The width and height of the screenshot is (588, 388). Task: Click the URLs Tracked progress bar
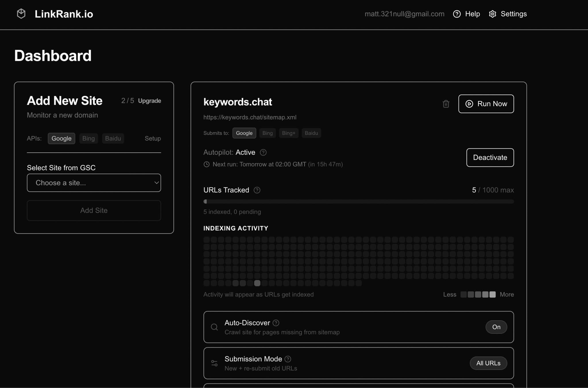[x=359, y=201]
